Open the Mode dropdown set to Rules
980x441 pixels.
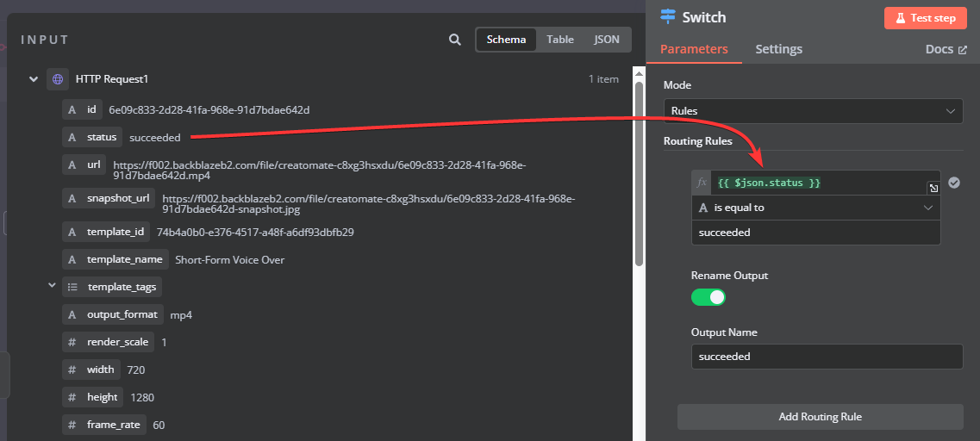click(x=813, y=111)
